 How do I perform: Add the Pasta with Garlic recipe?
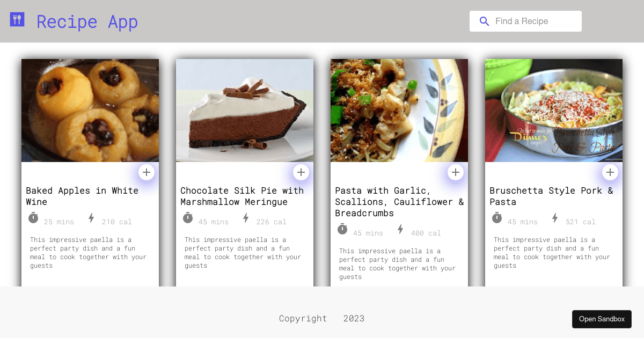456,172
